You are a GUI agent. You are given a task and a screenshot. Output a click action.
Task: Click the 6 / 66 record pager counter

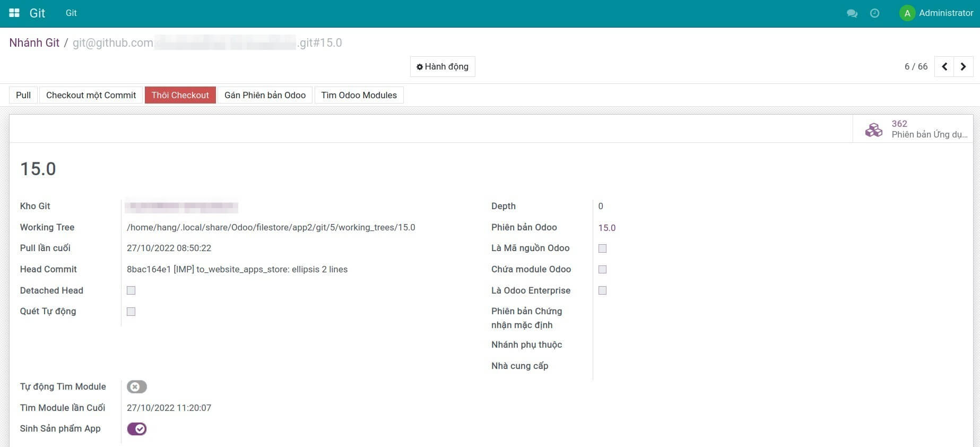pos(916,67)
